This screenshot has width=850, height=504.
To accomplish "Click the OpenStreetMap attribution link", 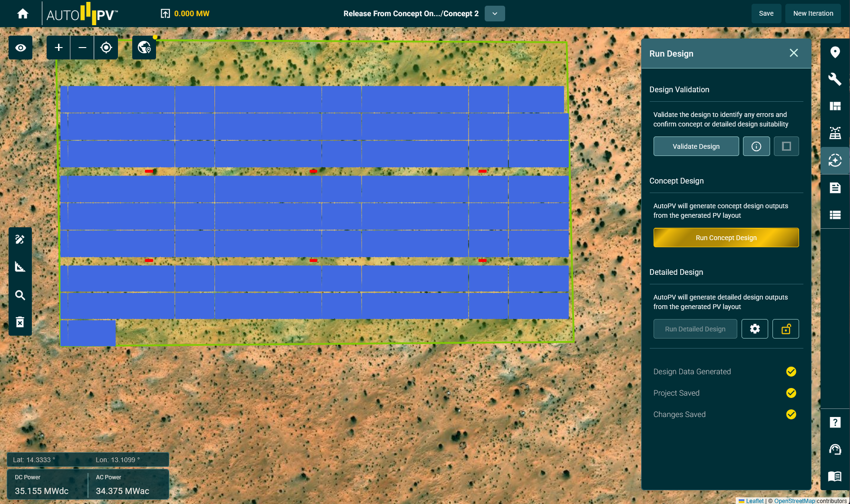I will pyautogui.click(x=794, y=501).
